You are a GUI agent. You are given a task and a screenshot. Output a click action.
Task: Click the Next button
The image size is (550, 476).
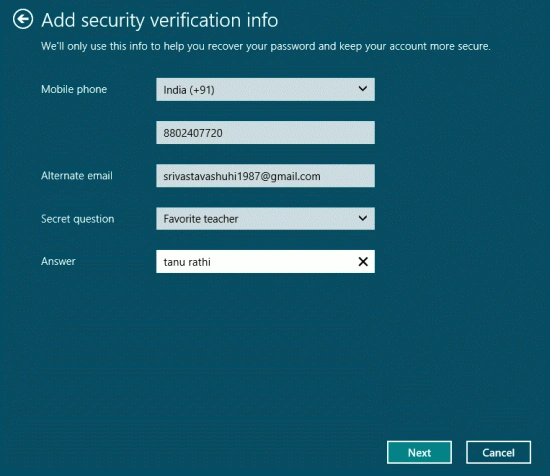[x=419, y=452]
